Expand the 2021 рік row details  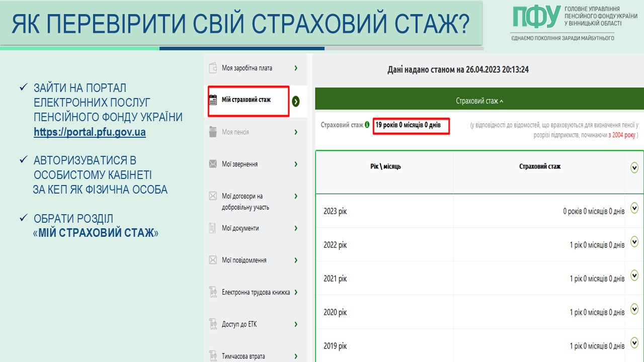[x=634, y=275]
